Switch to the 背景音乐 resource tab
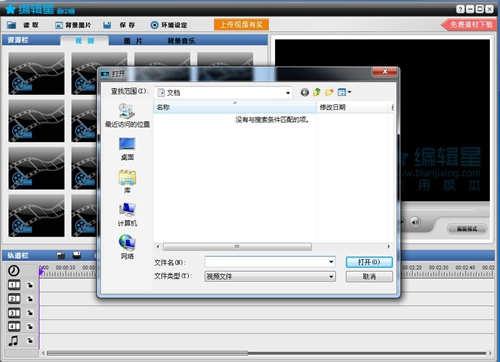Image resolution: width=500 pixels, height=362 pixels. point(181,41)
